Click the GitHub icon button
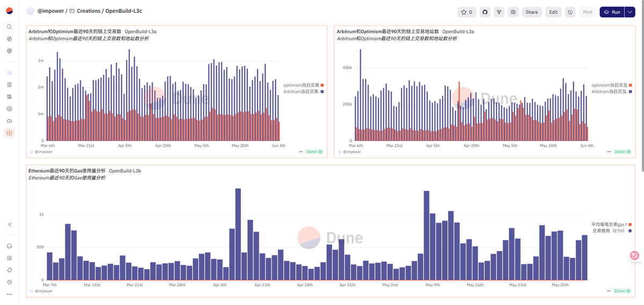 [x=484, y=12]
